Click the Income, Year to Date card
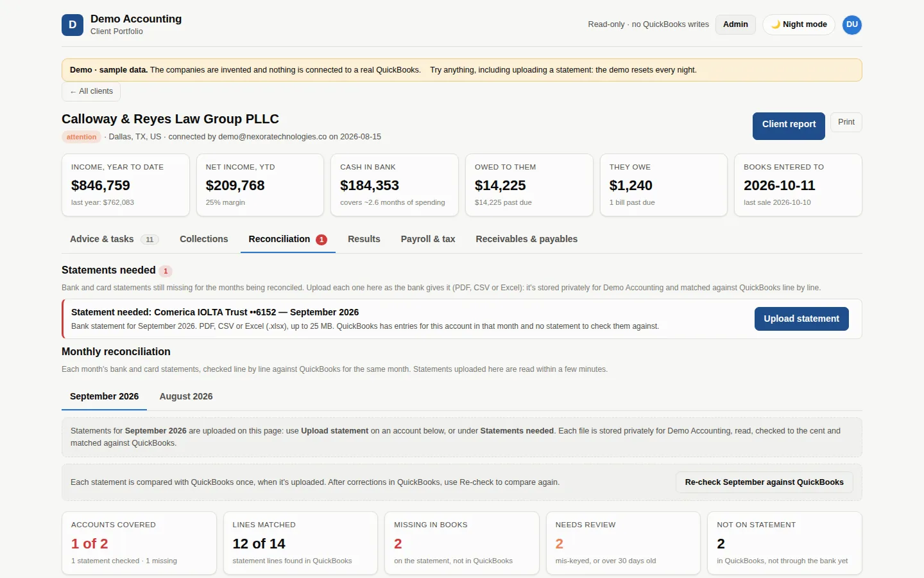Screen dimensions: 924x578 coord(126,185)
